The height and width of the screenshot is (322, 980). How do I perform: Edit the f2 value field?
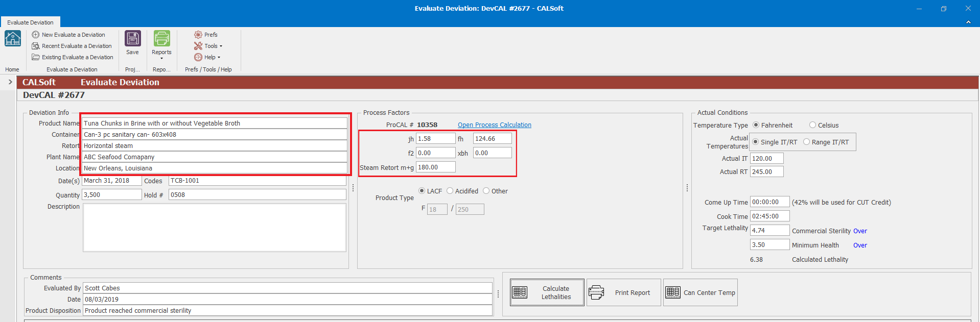pos(436,153)
